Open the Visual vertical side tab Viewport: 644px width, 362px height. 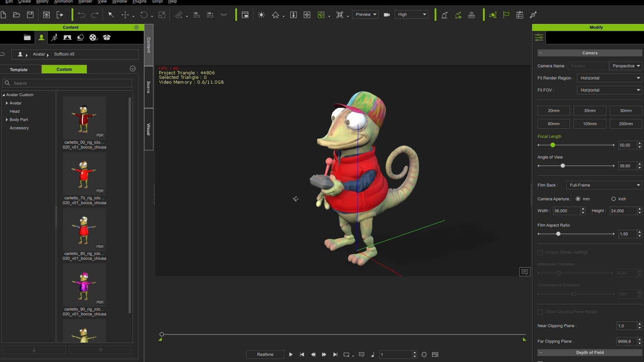tap(149, 129)
